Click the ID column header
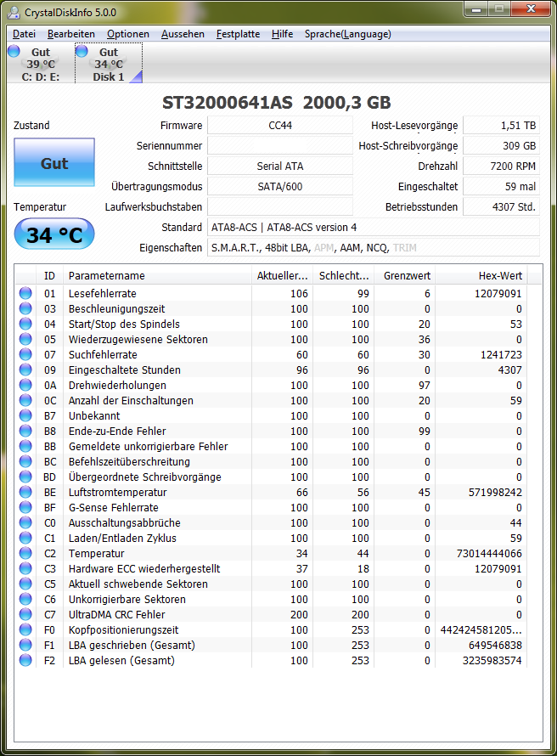The image size is (557, 756). click(49, 275)
